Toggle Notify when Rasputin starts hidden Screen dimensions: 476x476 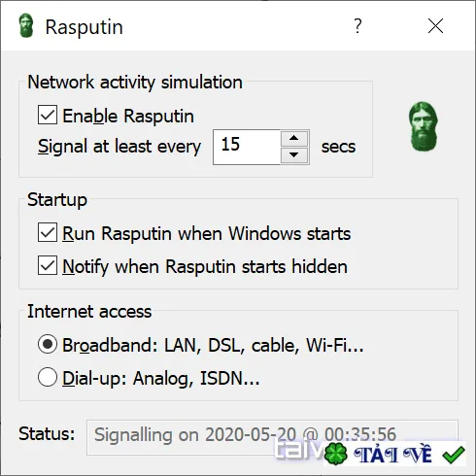pos(48,265)
